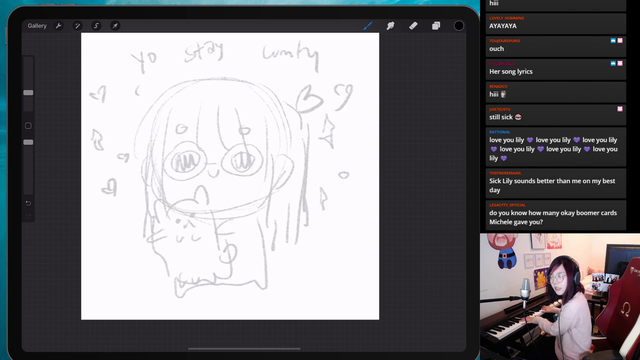This screenshot has height=360, width=640.
Task: Open the black color picker circle
Action: [x=459, y=26]
